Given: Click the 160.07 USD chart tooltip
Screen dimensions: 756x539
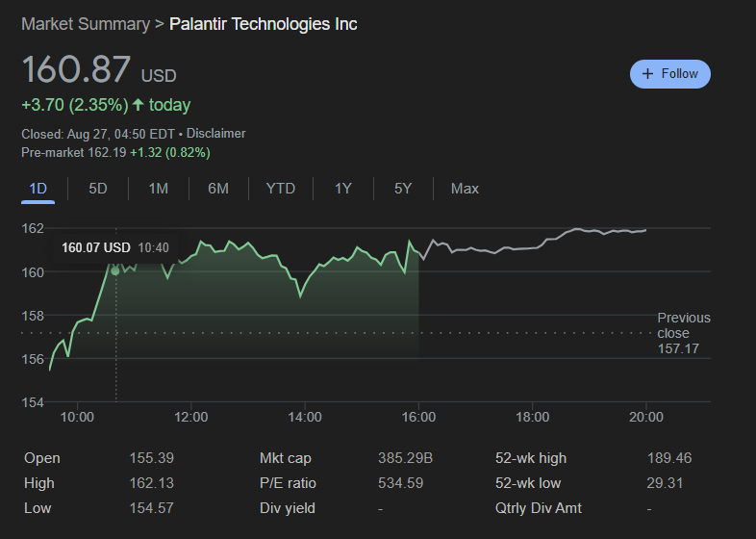Looking at the screenshot, I should [115, 248].
